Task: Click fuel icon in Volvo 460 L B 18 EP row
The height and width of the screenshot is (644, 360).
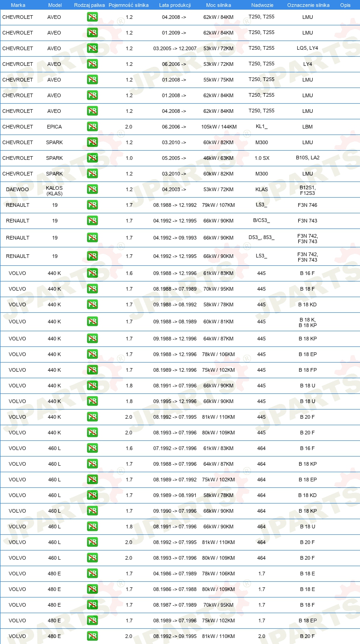Action: click(92, 480)
